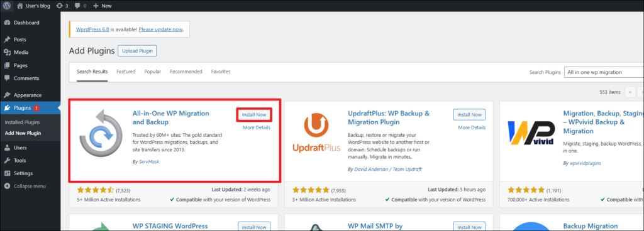Open Installed Plugins submenu item
The image size is (644, 231).
[x=22, y=122]
